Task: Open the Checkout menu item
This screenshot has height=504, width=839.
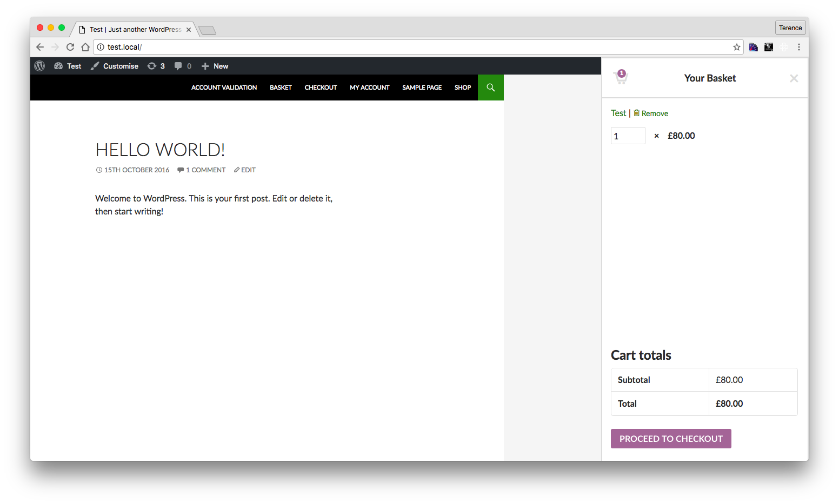Action: [x=321, y=88]
